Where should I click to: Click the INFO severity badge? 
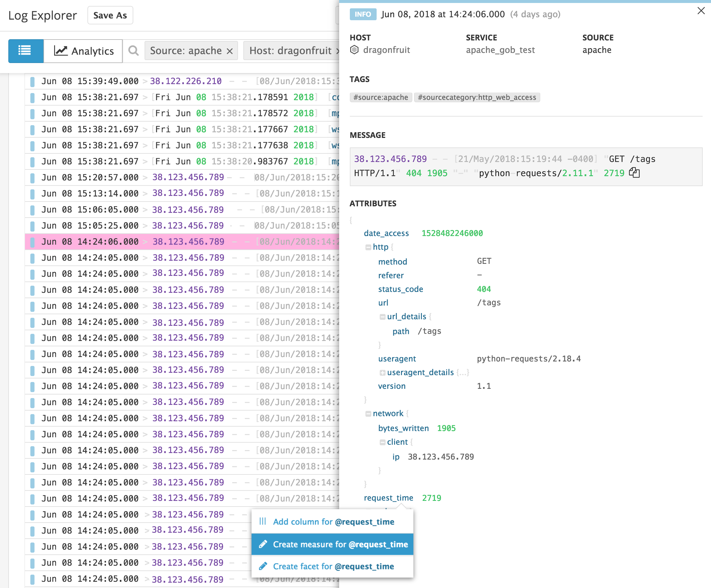click(363, 14)
